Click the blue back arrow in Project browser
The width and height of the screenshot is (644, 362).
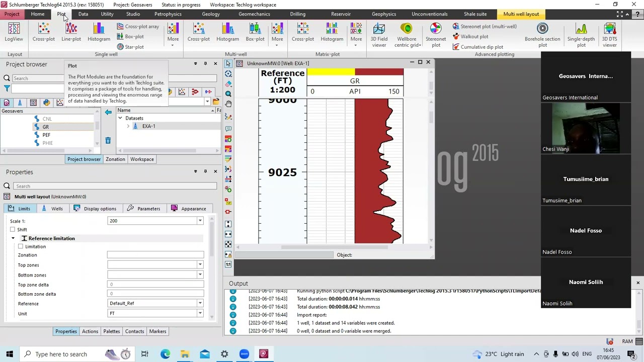pos(108,112)
